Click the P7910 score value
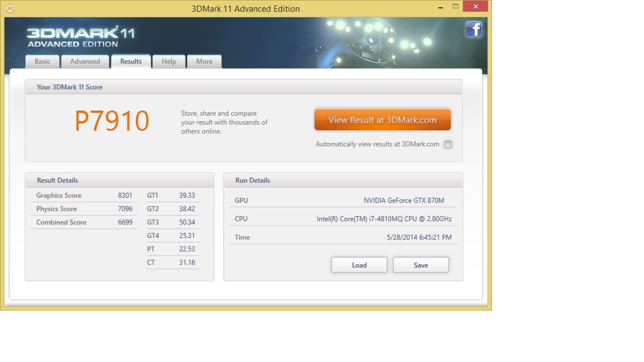Image resolution: width=644 pixels, height=362 pixels. [x=112, y=121]
